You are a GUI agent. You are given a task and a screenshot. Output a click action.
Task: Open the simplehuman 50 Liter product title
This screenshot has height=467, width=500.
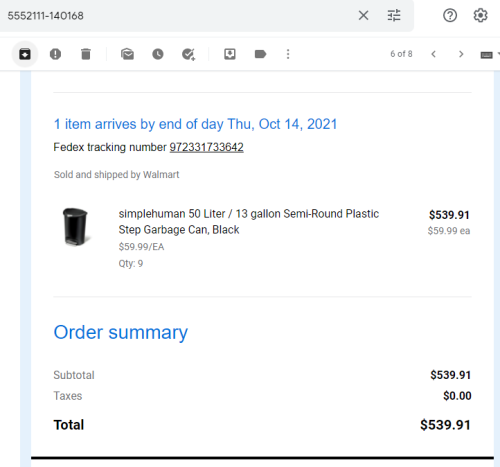[x=248, y=222]
